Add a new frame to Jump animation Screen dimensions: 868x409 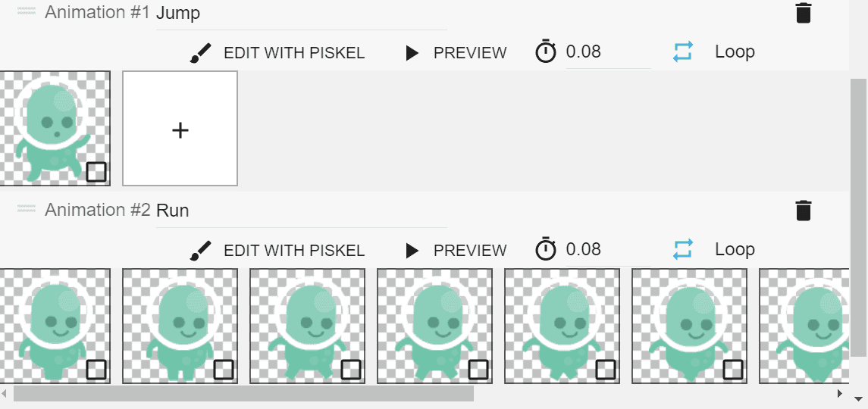coord(180,129)
